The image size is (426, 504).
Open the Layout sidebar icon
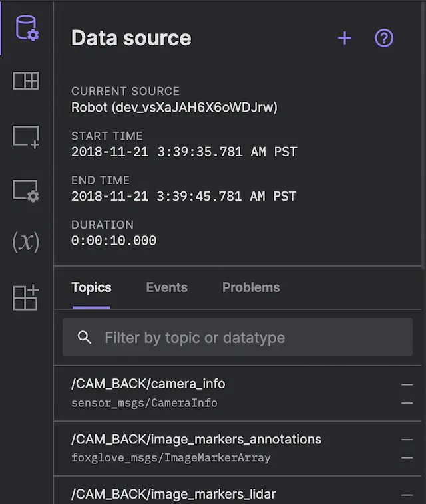[x=27, y=81]
